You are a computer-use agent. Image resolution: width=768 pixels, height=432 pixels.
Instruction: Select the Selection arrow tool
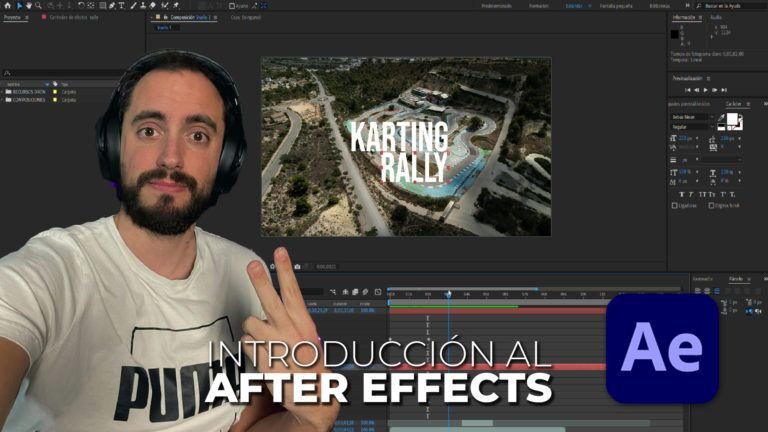20,5
